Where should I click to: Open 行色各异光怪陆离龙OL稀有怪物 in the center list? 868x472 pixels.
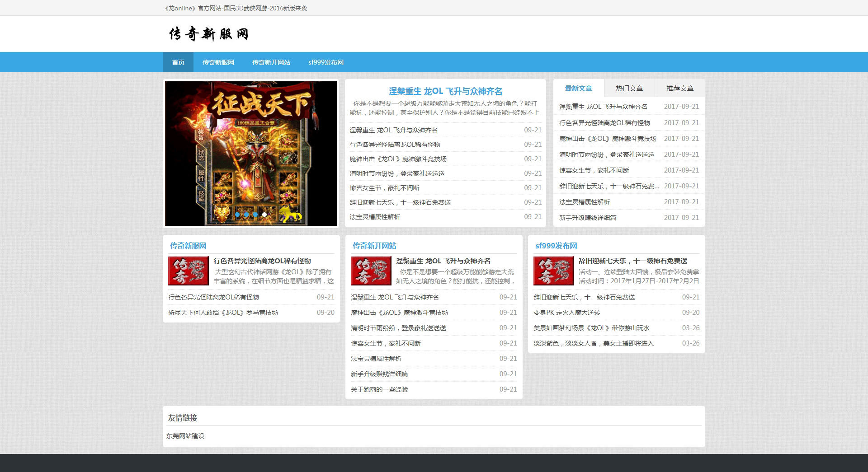(x=395, y=145)
